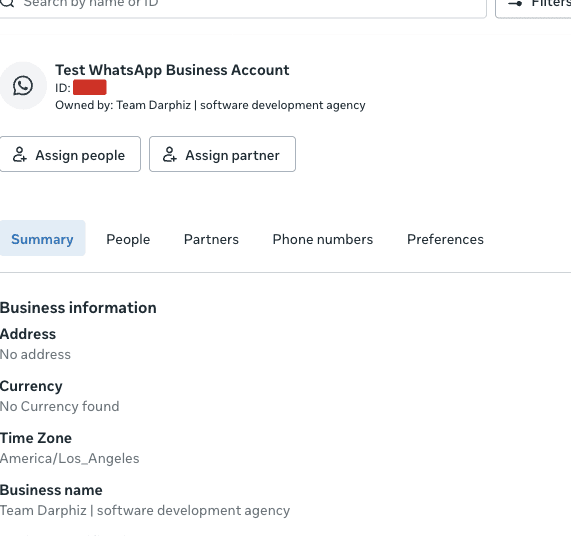Go to the Phone numbers tab
571x536 pixels.
(323, 239)
